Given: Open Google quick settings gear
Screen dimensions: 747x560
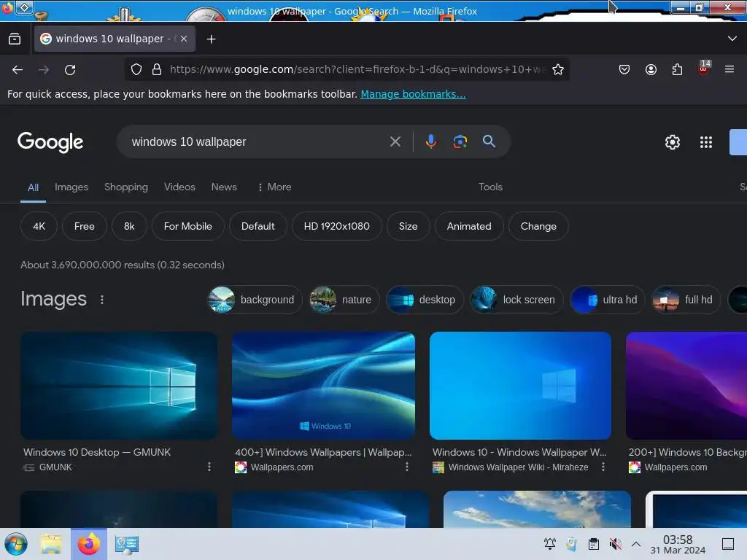Looking at the screenshot, I should coord(672,142).
